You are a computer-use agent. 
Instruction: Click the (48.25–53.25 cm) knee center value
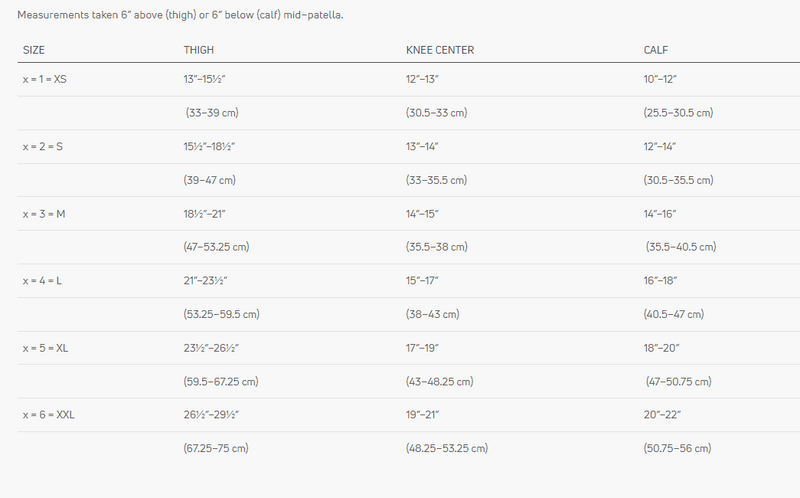click(x=447, y=449)
